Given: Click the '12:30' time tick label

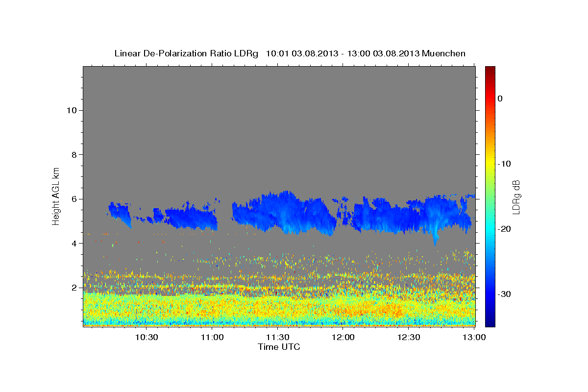Looking at the screenshot, I should 409,337.
